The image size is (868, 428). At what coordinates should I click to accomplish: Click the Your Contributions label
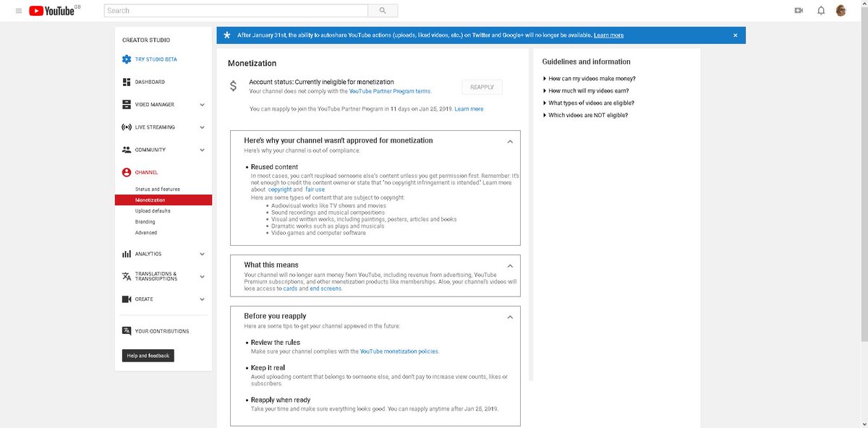(x=162, y=331)
